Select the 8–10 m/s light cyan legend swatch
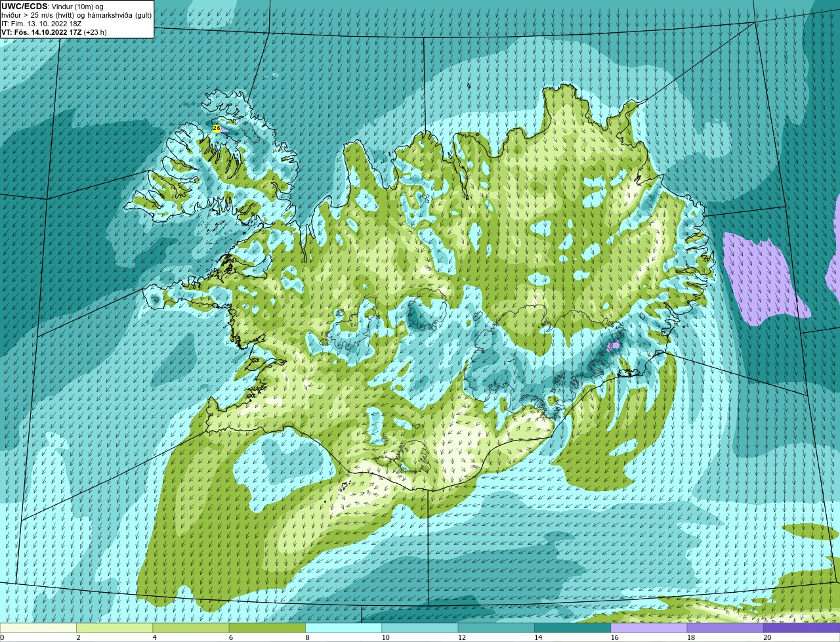The width and height of the screenshot is (840, 642). tap(344, 628)
